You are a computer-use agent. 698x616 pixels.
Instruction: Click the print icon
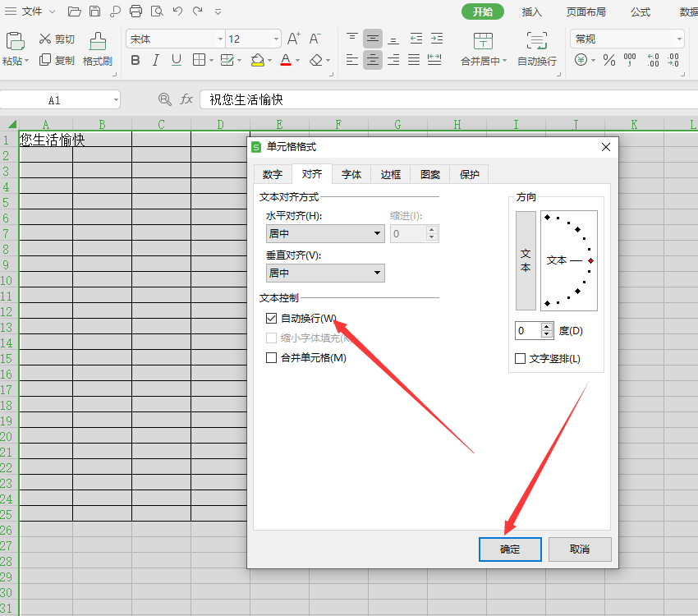135,11
